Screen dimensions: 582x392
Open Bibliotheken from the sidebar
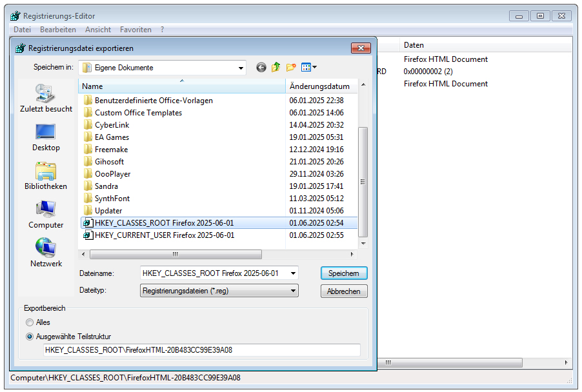click(x=45, y=176)
